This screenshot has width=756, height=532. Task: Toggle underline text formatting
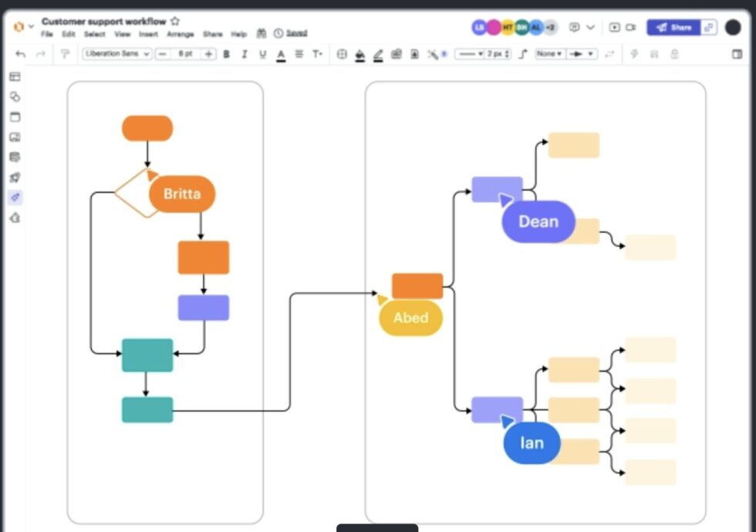point(263,54)
